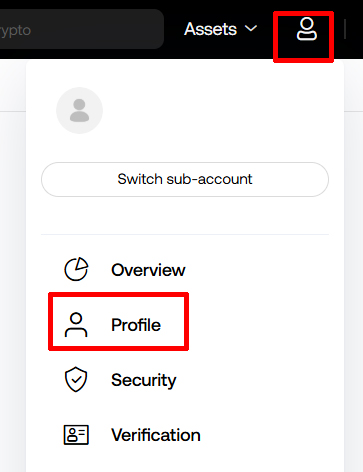Click blank username area beside the avatar
The image size is (363, 472).
tap(217, 110)
